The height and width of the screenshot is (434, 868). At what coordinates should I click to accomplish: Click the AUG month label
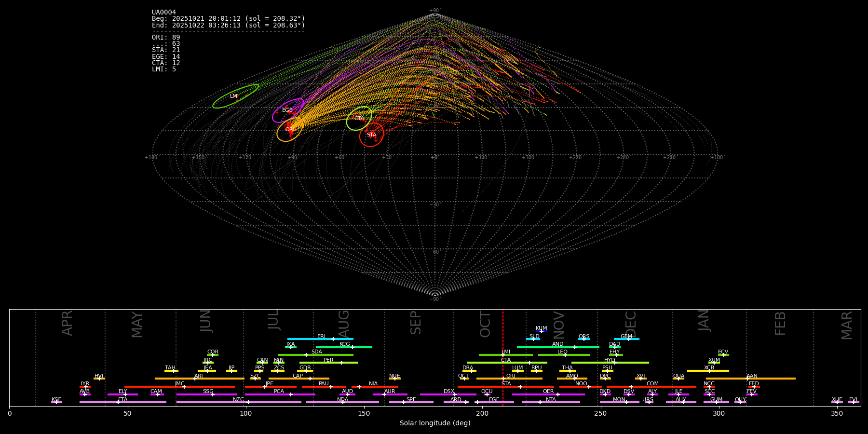tap(344, 324)
